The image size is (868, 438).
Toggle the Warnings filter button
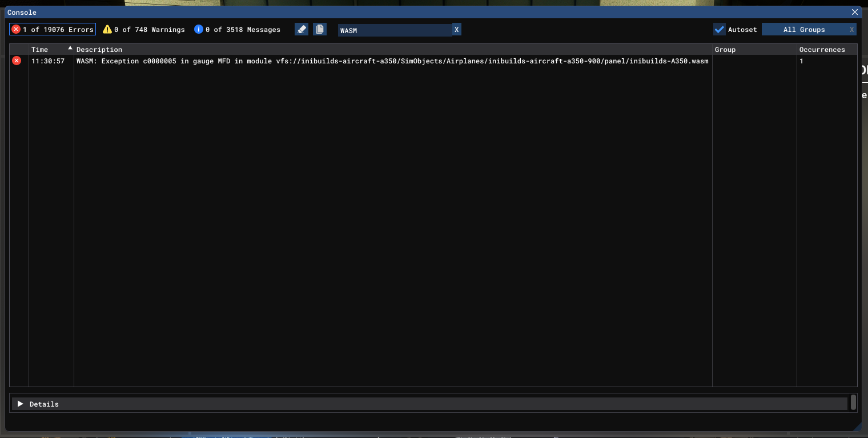[x=144, y=29]
